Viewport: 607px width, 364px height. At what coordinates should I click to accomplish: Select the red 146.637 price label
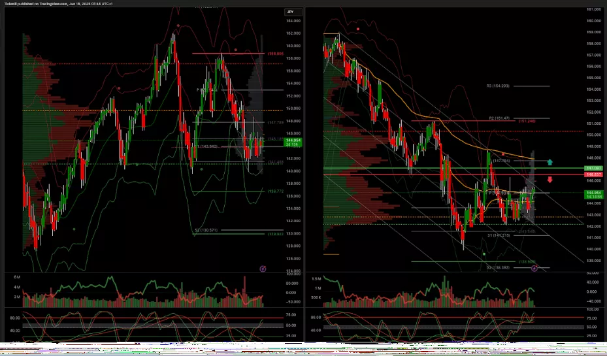tap(593, 175)
